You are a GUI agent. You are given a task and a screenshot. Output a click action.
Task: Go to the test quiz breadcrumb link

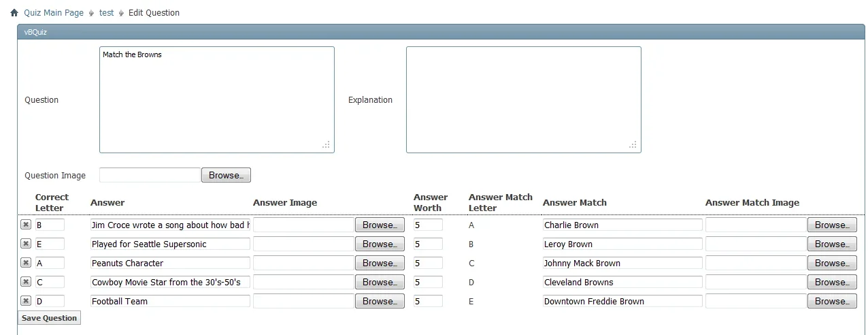click(106, 13)
